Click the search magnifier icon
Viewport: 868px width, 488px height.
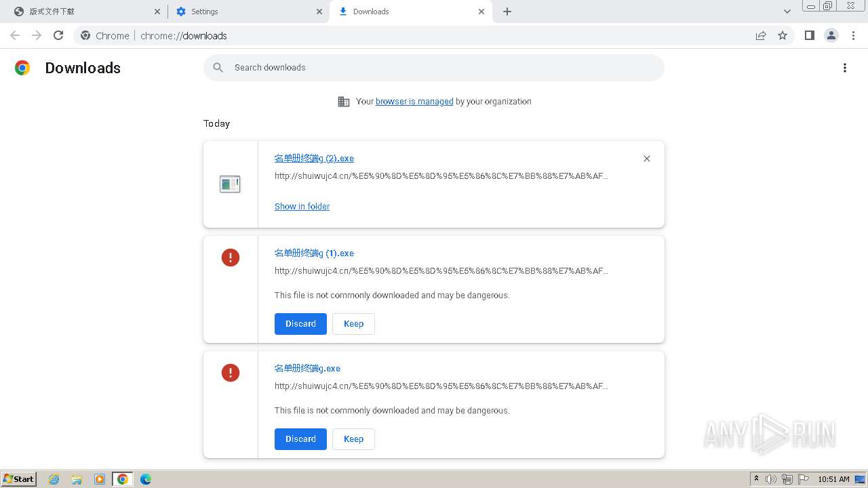point(218,68)
